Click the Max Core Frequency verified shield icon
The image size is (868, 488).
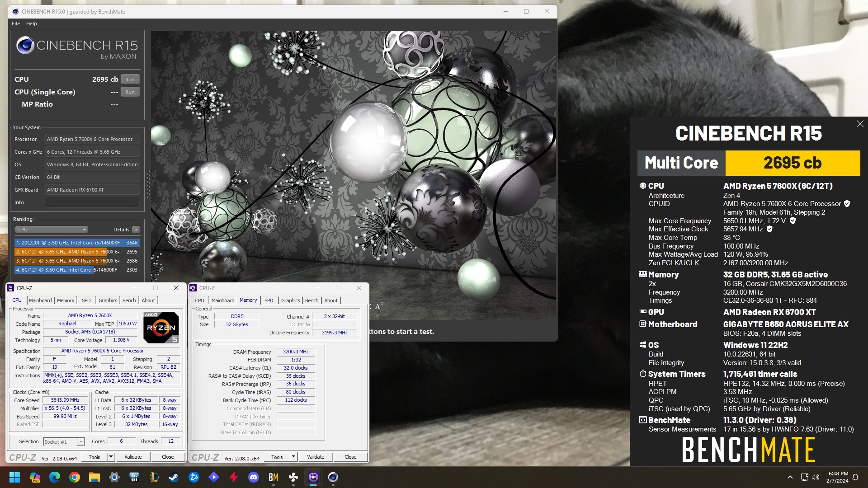[793, 221]
